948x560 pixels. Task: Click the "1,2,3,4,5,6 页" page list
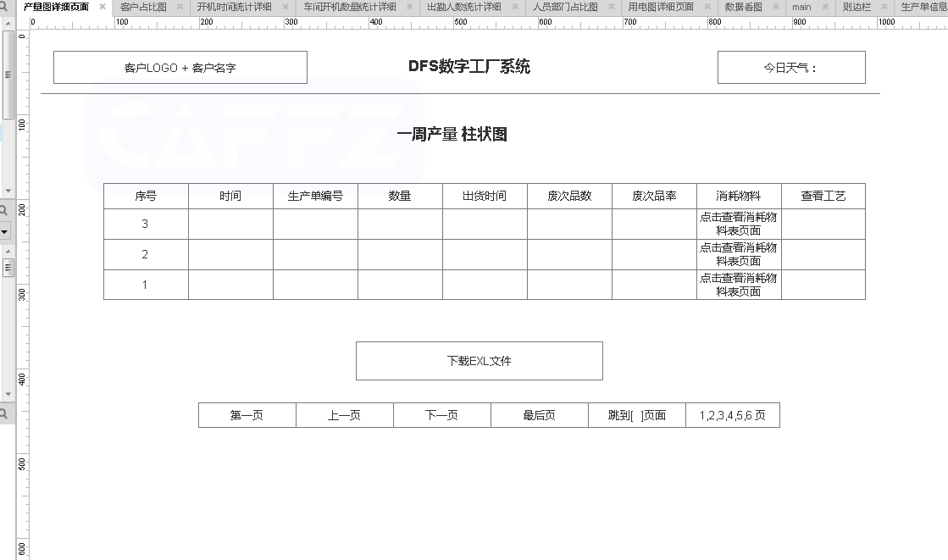click(734, 414)
